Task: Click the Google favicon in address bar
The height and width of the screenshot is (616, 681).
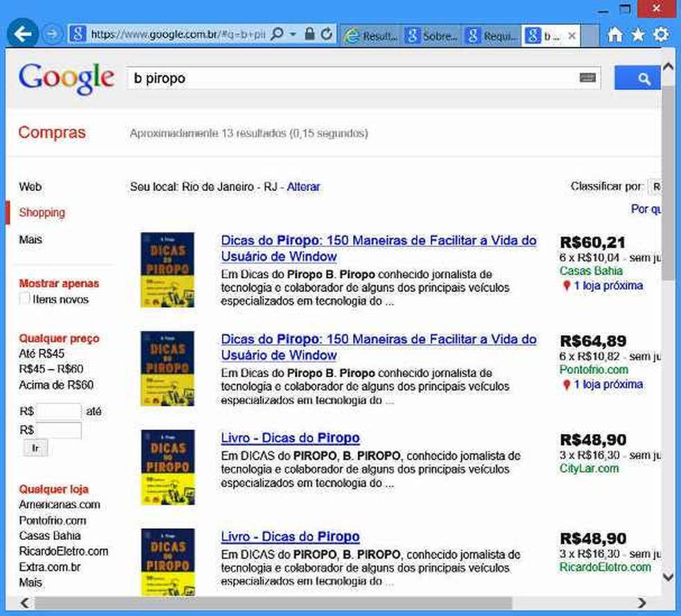Action: tap(78, 33)
